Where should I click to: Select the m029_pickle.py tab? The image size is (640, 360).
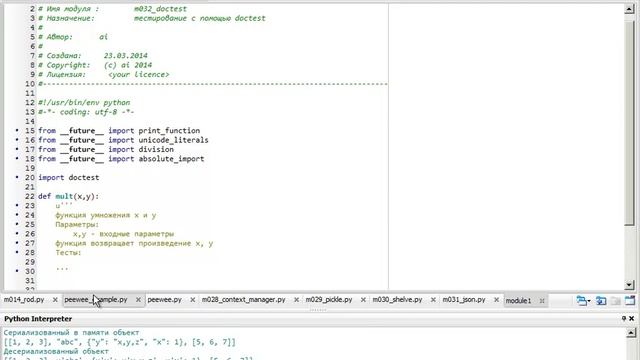[x=329, y=300]
